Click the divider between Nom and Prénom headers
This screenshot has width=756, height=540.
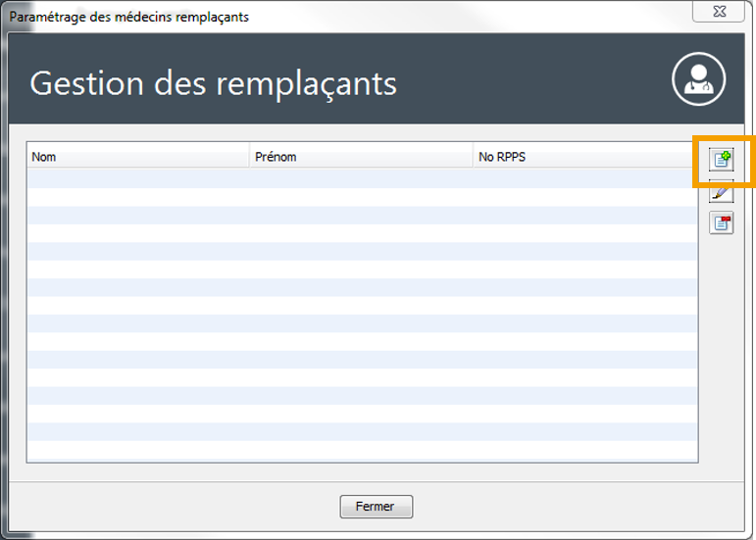click(x=249, y=156)
